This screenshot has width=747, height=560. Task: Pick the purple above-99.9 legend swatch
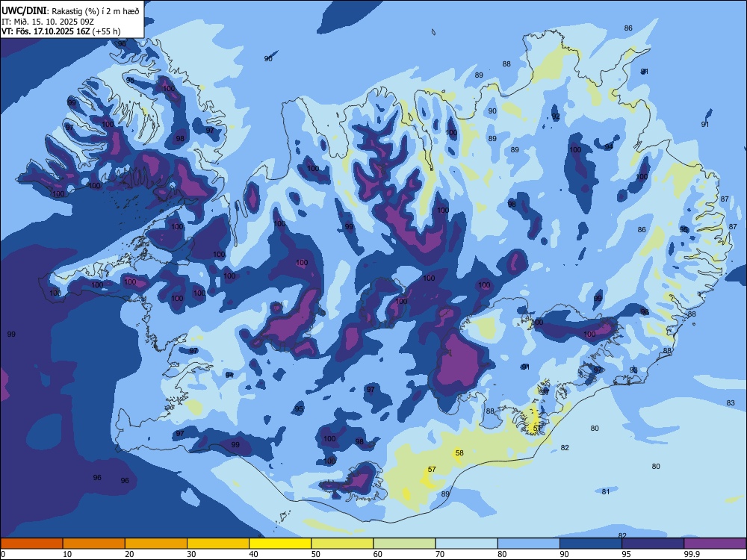tap(715, 544)
